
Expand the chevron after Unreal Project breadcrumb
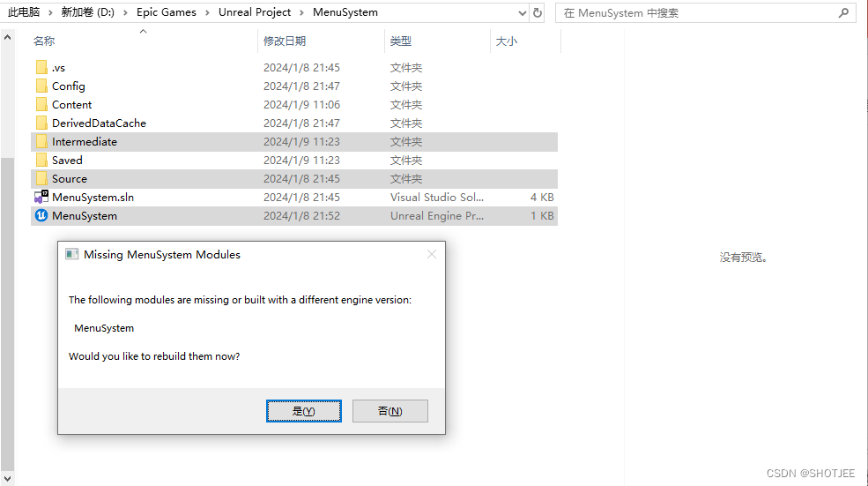(301, 12)
